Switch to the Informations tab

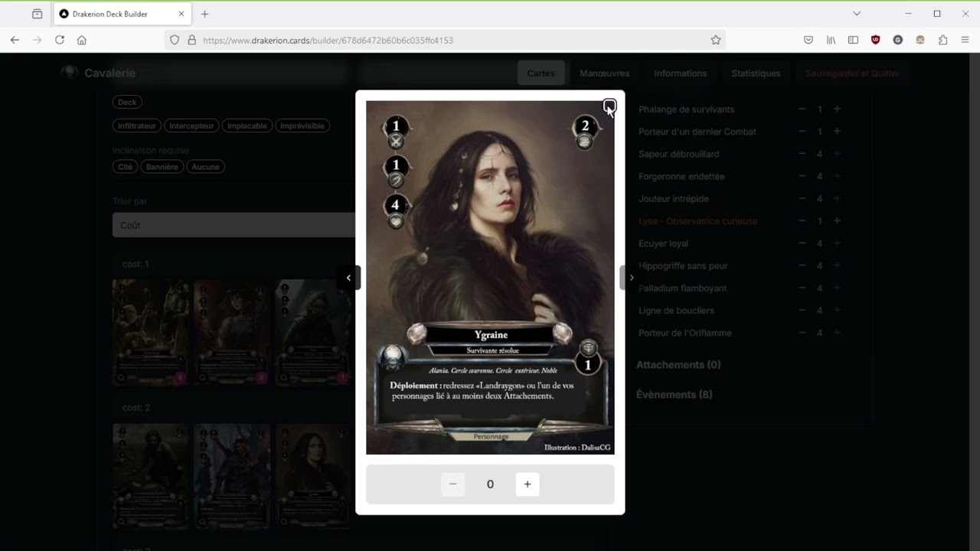(681, 73)
